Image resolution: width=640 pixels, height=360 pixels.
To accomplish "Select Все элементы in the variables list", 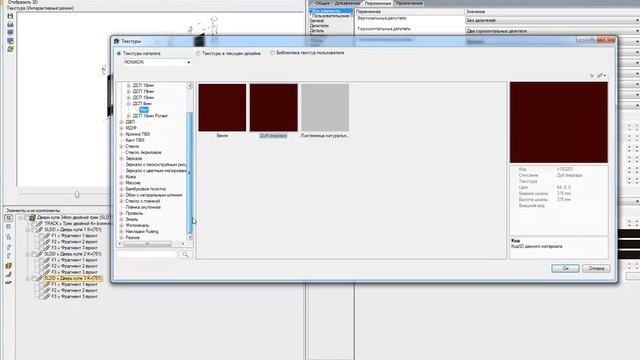I will click(331, 11).
